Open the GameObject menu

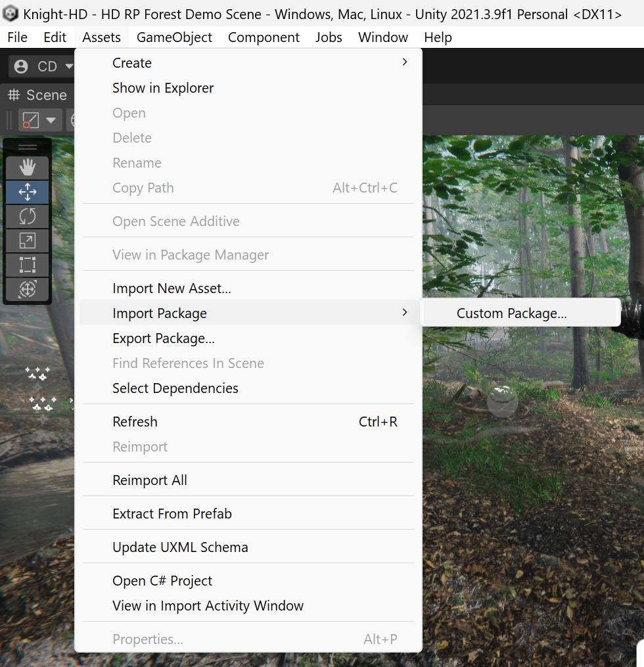pos(174,37)
